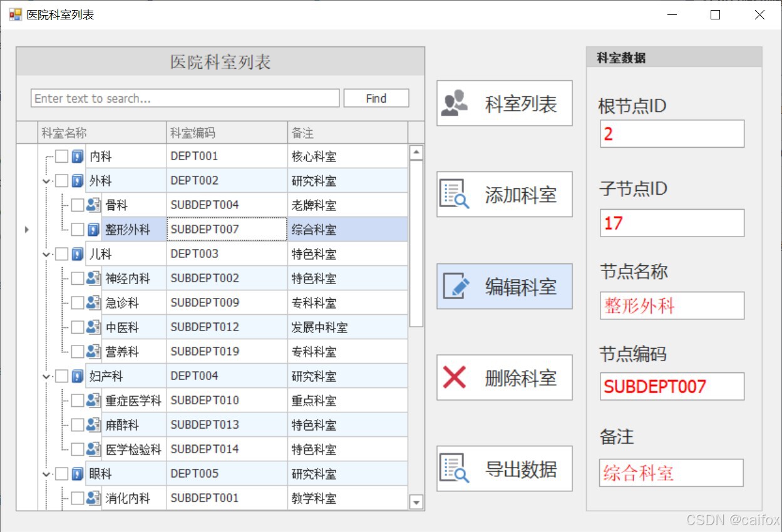Collapse the 外科 tree node
This screenshot has height=532, width=782.
46,182
